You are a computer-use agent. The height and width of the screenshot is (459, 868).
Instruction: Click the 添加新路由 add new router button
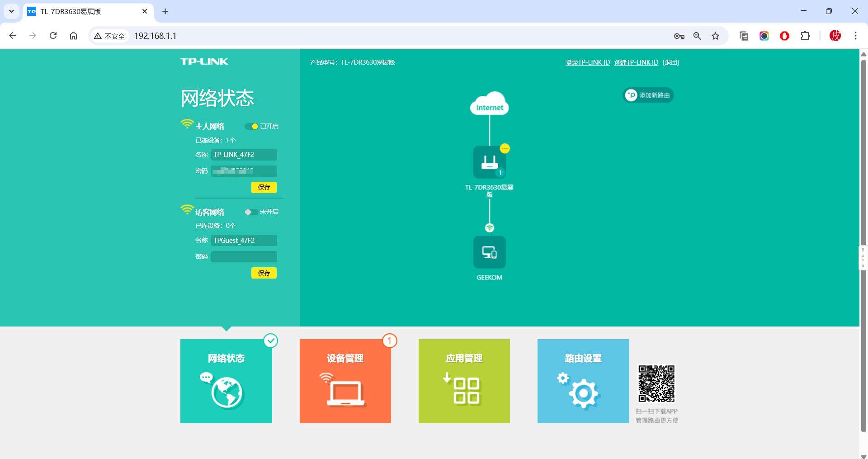click(648, 95)
